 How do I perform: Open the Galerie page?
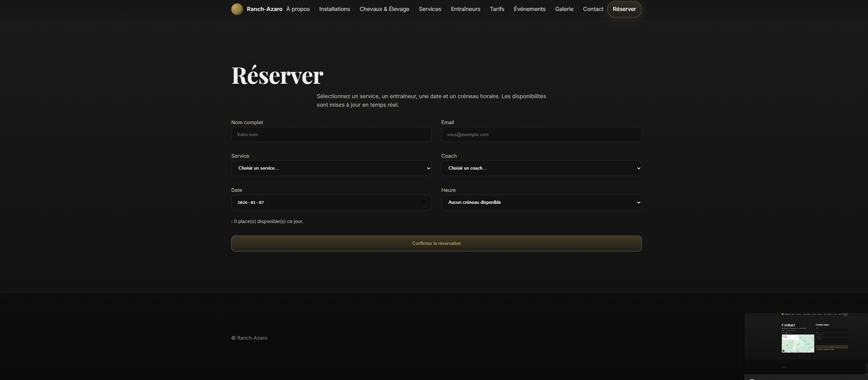click(x=564, y=9)
